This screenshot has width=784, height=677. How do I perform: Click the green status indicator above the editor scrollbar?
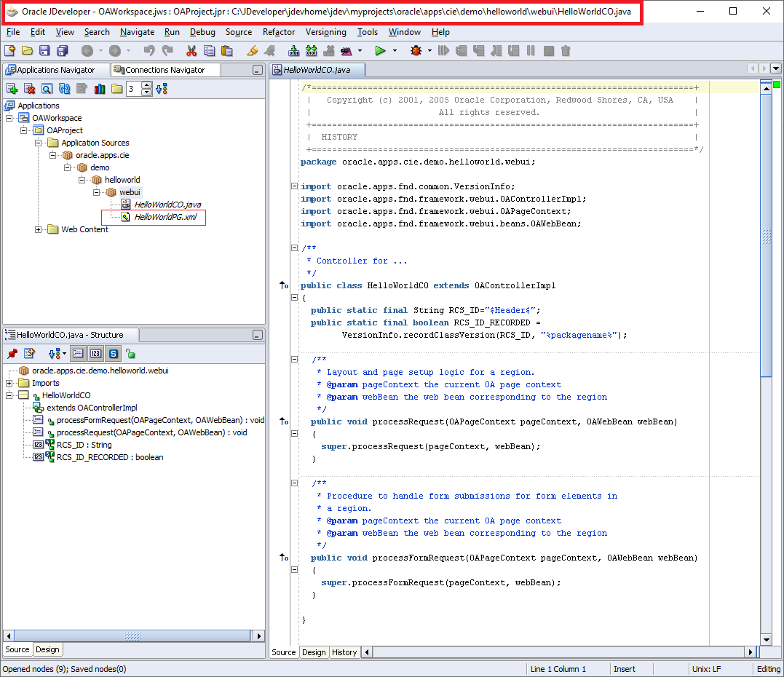click(x=777, y=84)
